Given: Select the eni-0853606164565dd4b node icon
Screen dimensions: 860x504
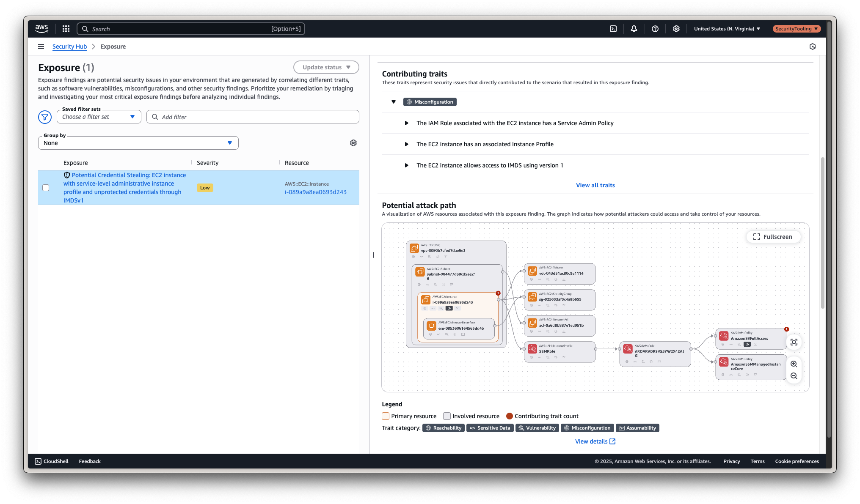Looking at the screenshot, I should [431, 326].
